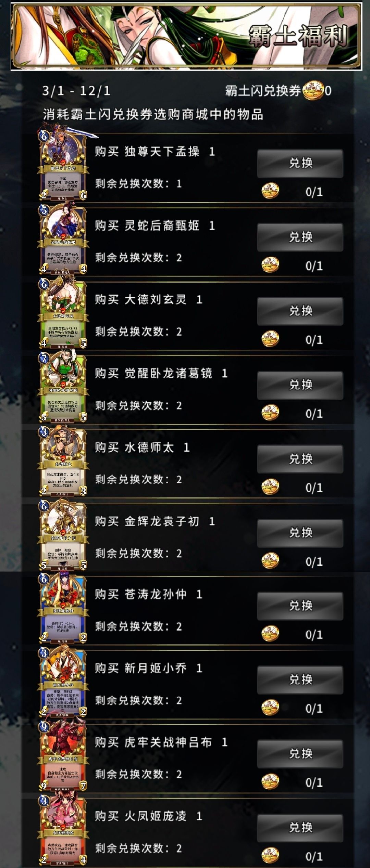Image resolution: width=370 pixels, height=868 pixels.
Task: Inspect the 金辉龙袁子初 card thumbnail
Action: (x=63, y=534)
